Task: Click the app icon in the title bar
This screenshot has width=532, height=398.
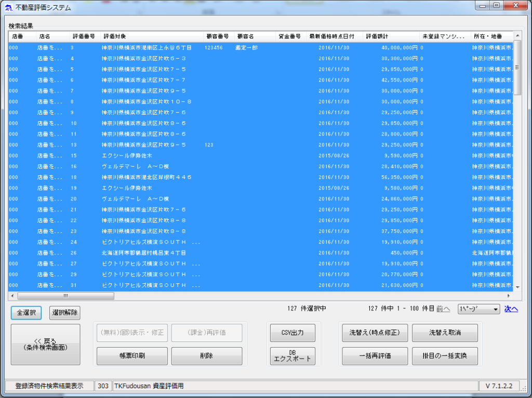Action: 8,8
